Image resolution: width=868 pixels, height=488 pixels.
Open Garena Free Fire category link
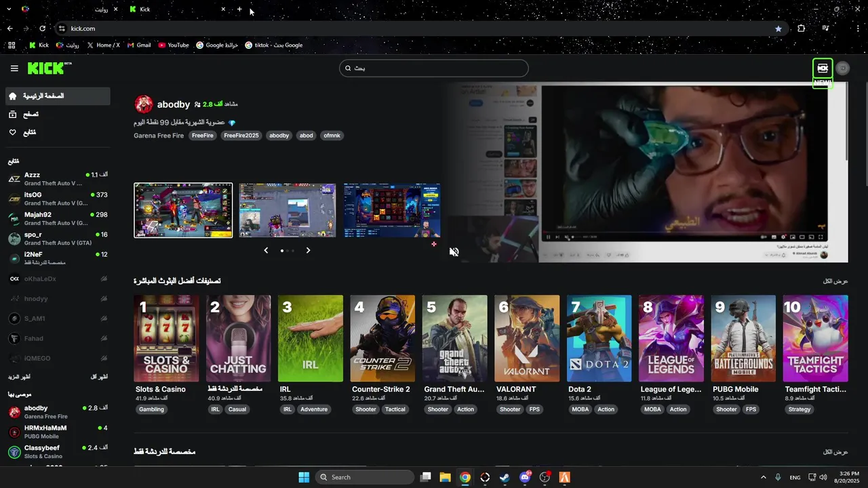(x=159, y=136)
